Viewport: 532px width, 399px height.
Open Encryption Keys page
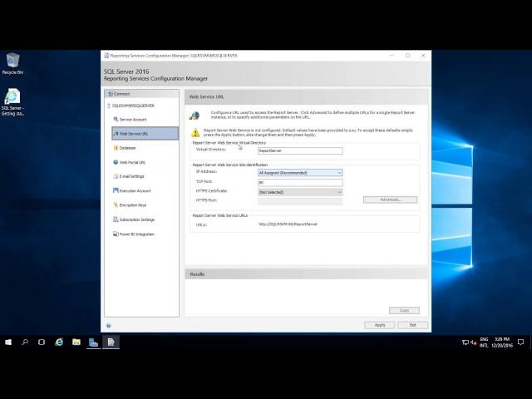pos(133,205)
